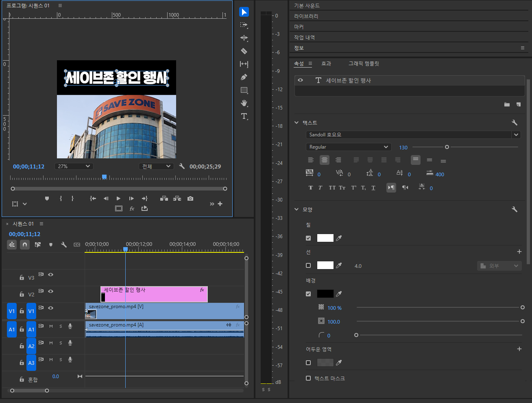The image size is (532, 403).
Task: Toggle timeline snap magnet icon
Action: pos(25,245)
